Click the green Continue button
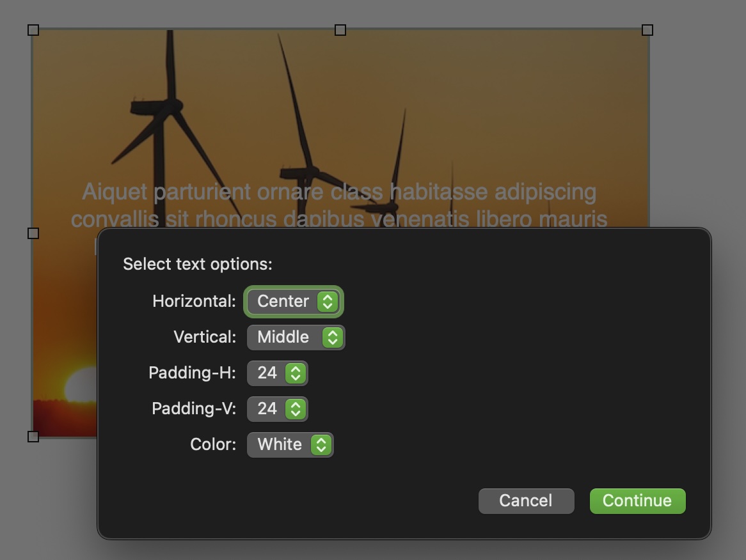Viewport: 746px width, 560px height. (x=637, y=501)
